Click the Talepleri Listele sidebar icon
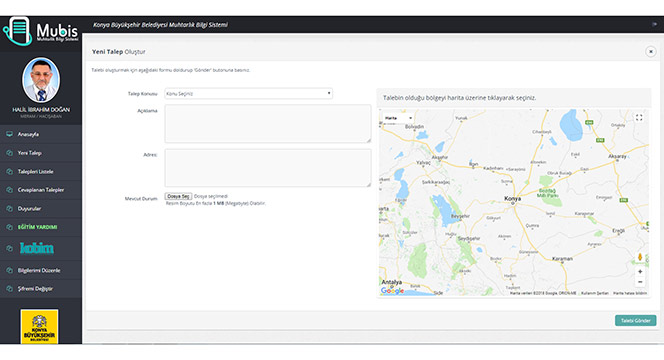Image resolution: width=664 pixels, height=360 pixels. [x=9, y=172]
